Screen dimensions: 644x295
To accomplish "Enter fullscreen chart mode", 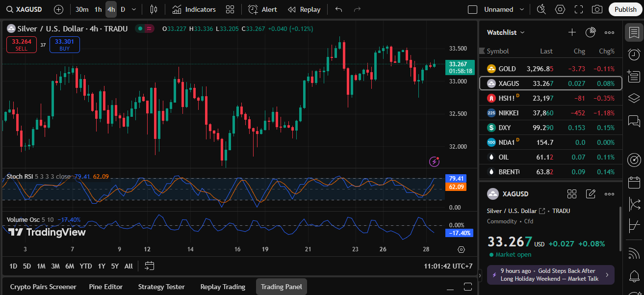I will [579, 9].
